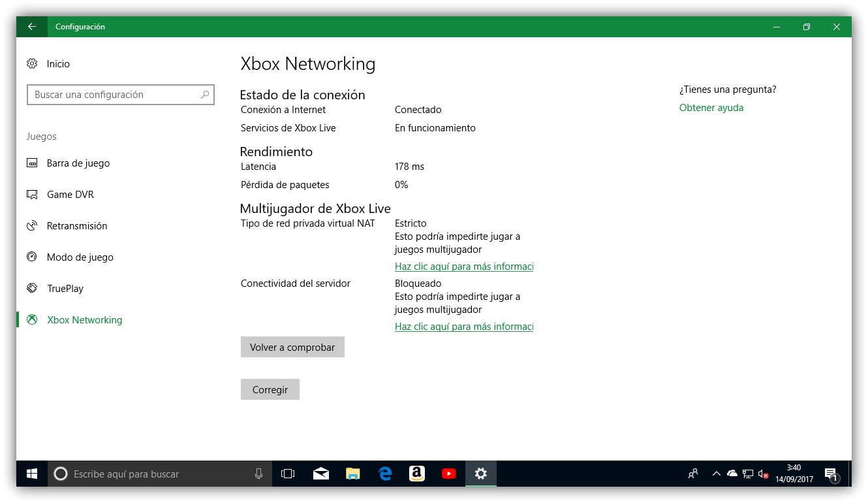Click the Settings gear on the taskbar
Screen dimensions: 868x503
[481, 474]
